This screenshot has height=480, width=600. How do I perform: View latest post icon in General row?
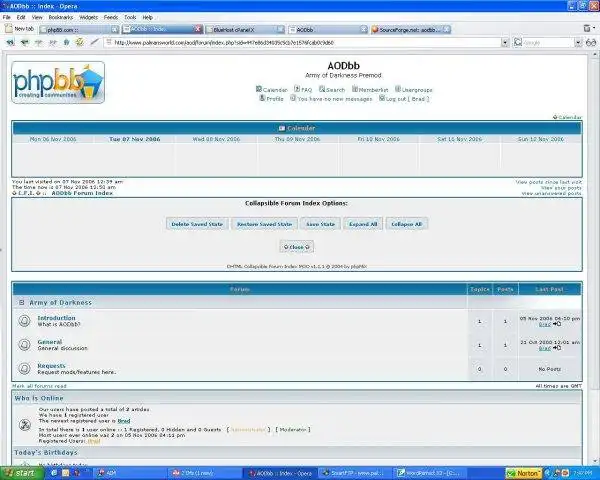pyautogui.click(x=557, y=348)
